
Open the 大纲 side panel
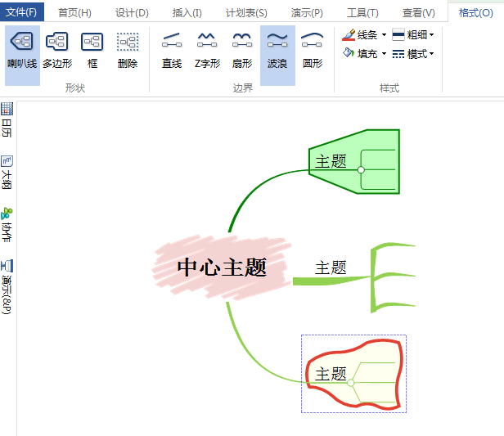[7, 173]
